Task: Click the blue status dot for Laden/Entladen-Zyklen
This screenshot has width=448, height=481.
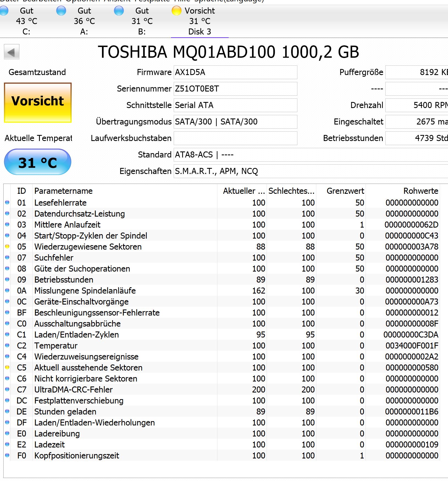Action: 7,334
